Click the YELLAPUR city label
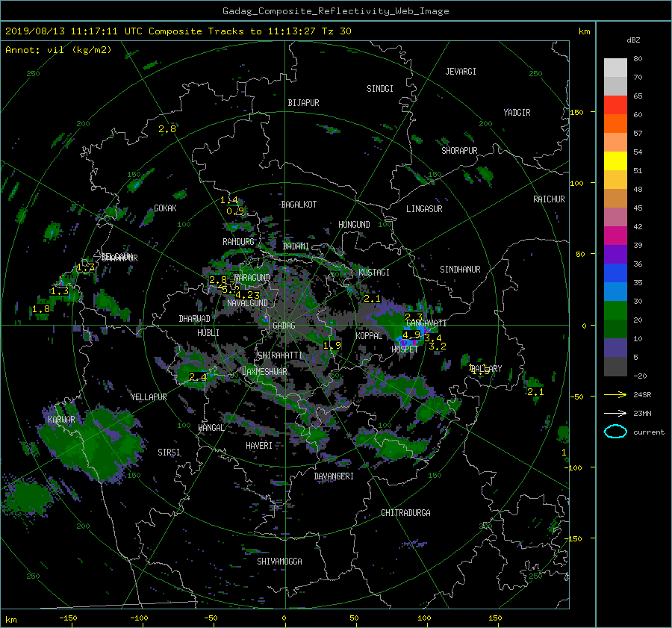The image size is (672, 628). click(149, 397)
